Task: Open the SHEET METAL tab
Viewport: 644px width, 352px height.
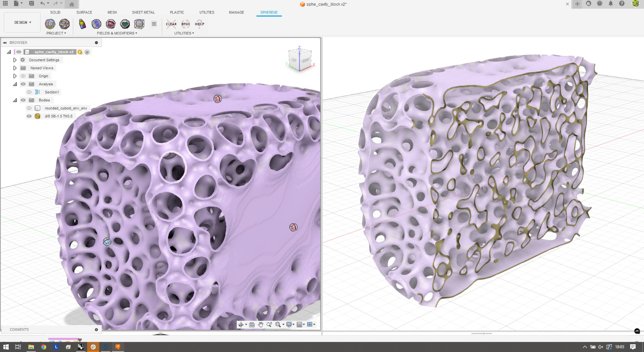Action: pos(143,12)
